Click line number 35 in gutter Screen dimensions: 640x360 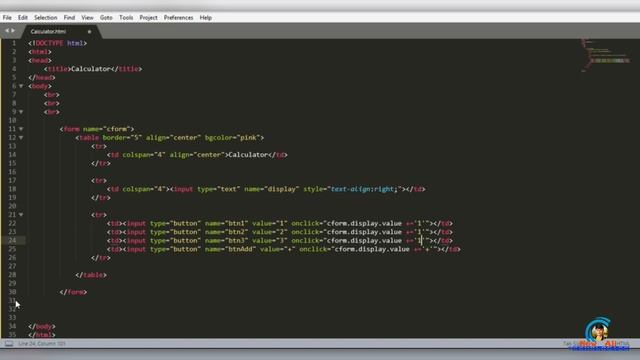12,335
